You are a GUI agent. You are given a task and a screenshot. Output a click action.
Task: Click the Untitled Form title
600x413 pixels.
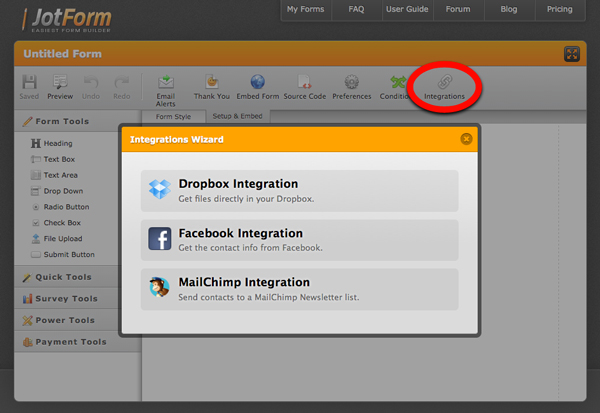pos(63,54)
